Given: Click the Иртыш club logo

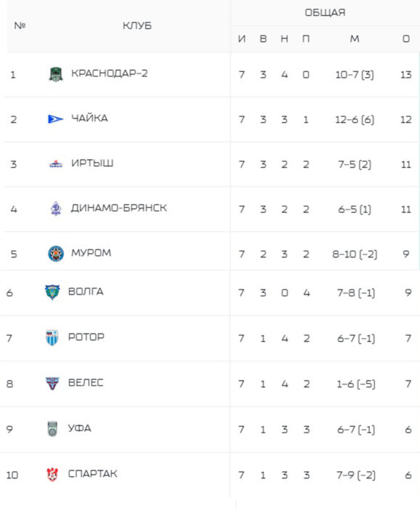Looking at the screenshot, I should tap(56, 164).
